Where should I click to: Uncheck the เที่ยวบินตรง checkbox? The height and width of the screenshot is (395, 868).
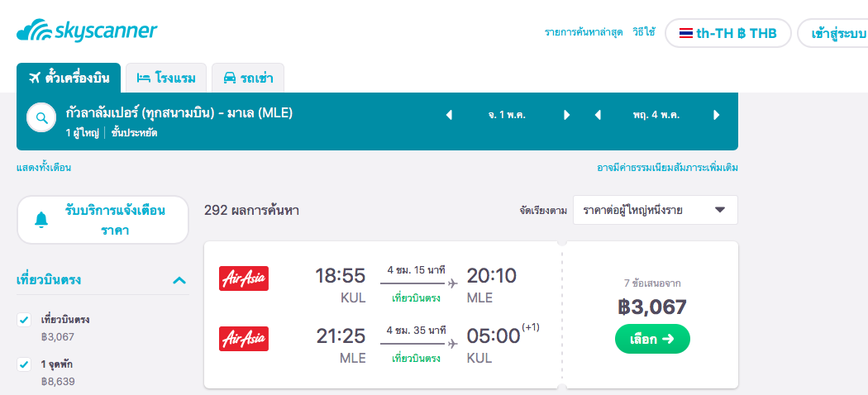24,320
